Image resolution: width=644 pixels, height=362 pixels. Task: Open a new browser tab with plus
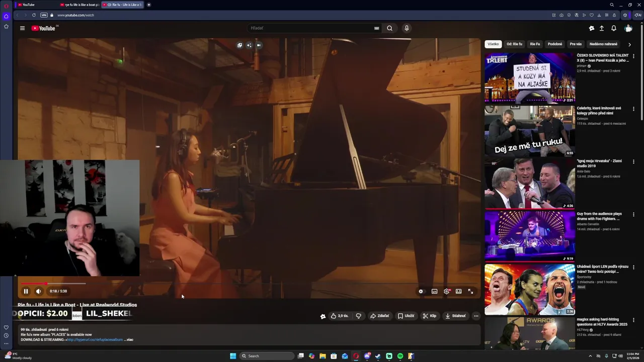point(149,5)
